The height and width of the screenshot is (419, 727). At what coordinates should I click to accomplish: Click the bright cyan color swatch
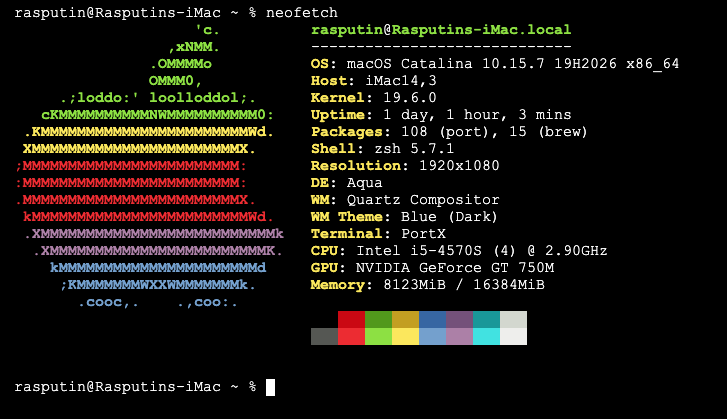point(486,337)
